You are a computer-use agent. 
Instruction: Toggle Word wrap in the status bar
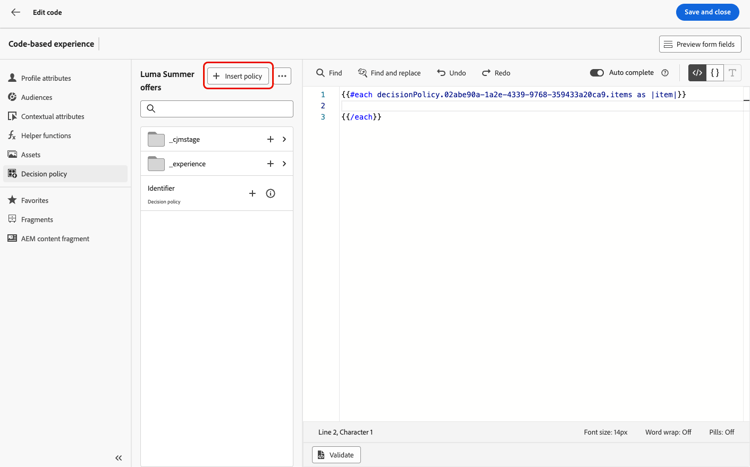[668, 432]
